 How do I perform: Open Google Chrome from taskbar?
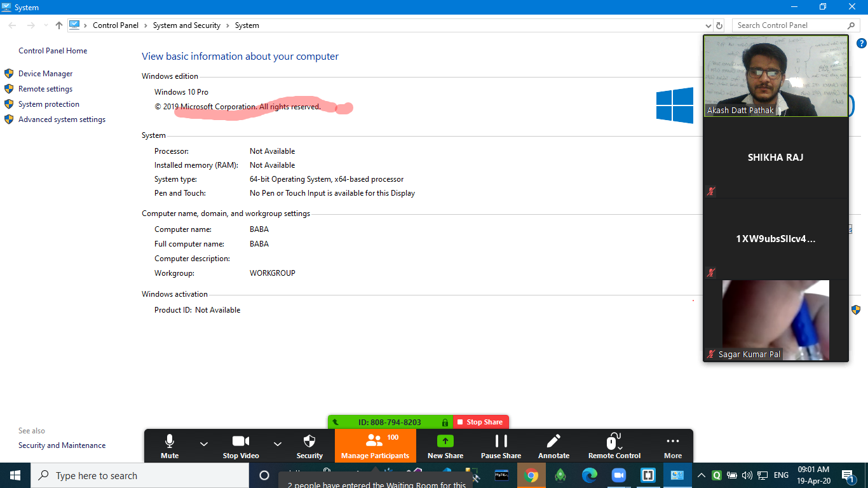[x=531, y=475]
